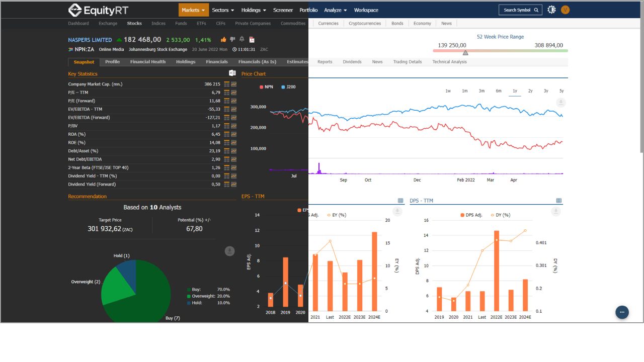Open table icon in P/E – TTM row

227,93
